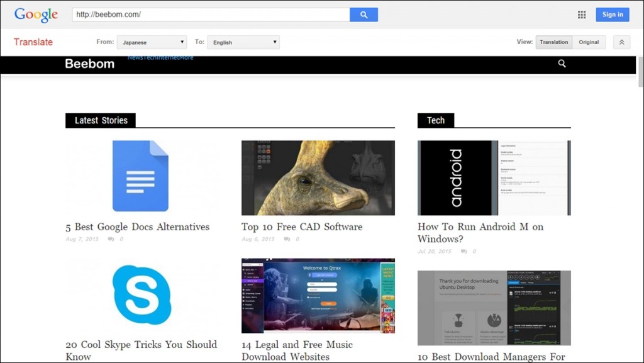Click comment icon under Google Docs Alternatives story

[111, 239]
